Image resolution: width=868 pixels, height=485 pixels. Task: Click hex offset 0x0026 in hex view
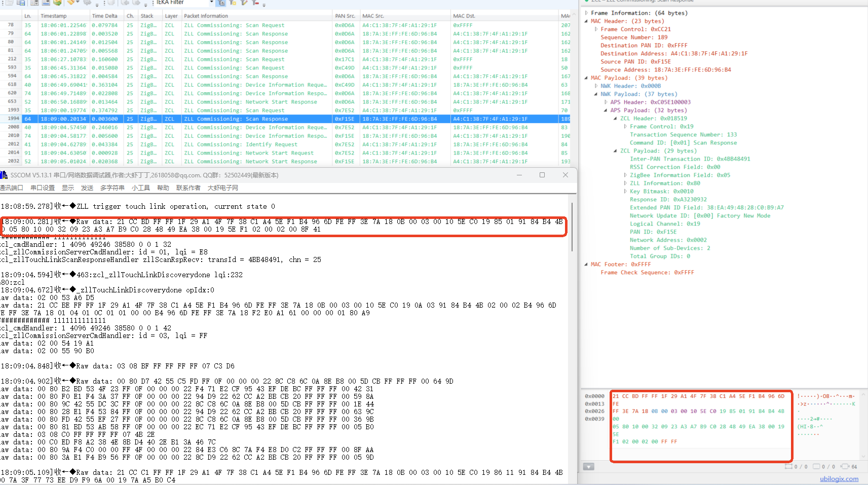[594, 412]
